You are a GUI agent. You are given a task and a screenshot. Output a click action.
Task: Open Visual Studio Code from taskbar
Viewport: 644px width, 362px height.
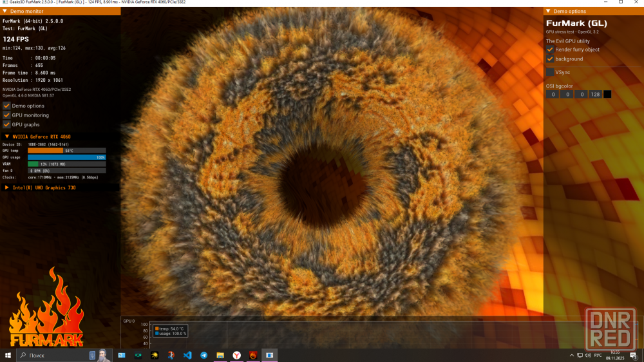pos(187,355)
